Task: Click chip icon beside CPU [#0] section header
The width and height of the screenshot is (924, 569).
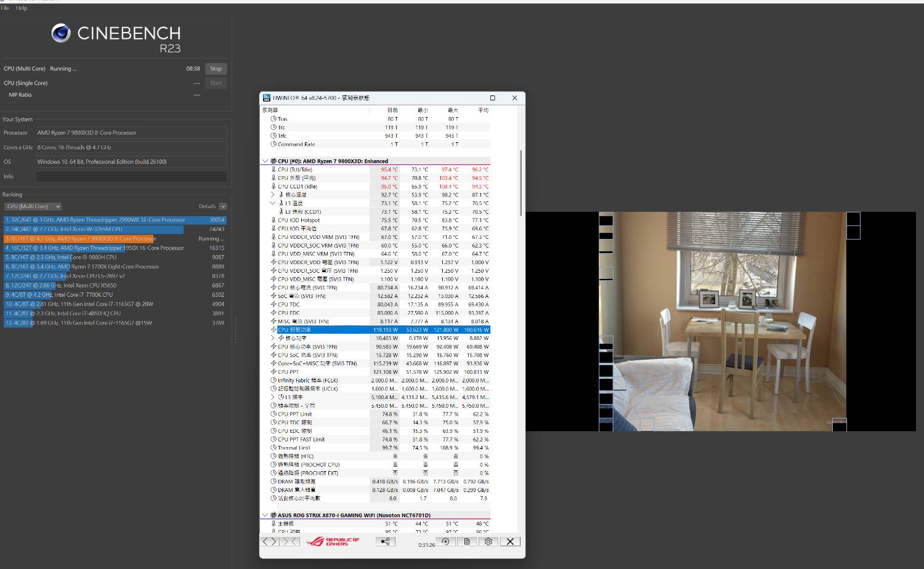Action: 274,161
